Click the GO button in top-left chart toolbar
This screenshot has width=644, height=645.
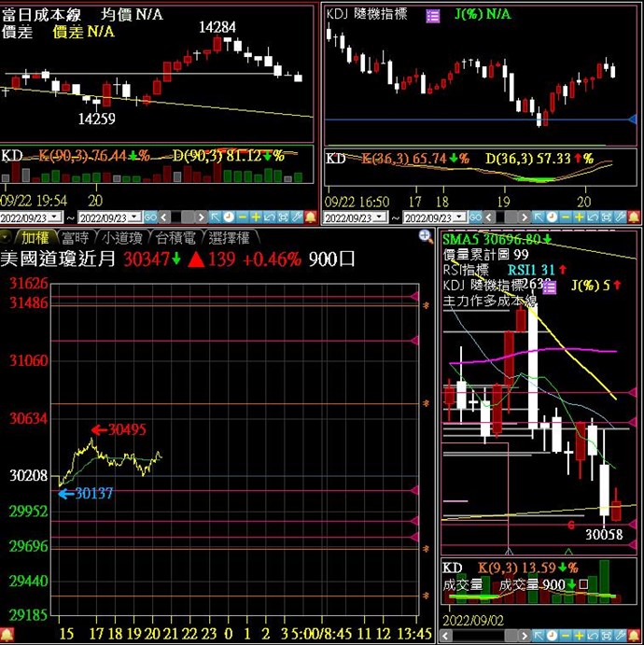(150, 217)
